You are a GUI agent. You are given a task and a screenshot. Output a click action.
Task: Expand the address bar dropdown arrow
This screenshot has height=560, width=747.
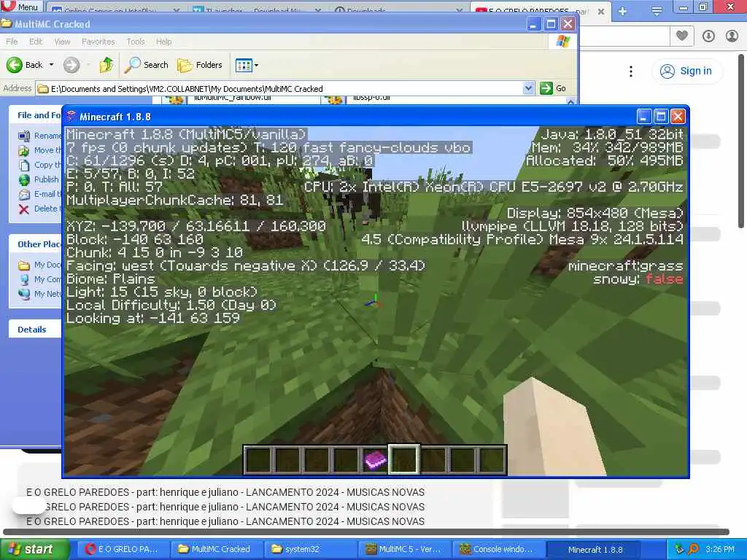(x=528, y=88)
